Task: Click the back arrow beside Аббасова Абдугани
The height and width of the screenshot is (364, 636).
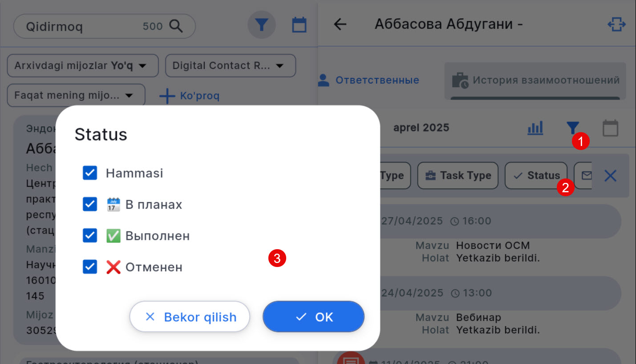Action: [340, 24]
